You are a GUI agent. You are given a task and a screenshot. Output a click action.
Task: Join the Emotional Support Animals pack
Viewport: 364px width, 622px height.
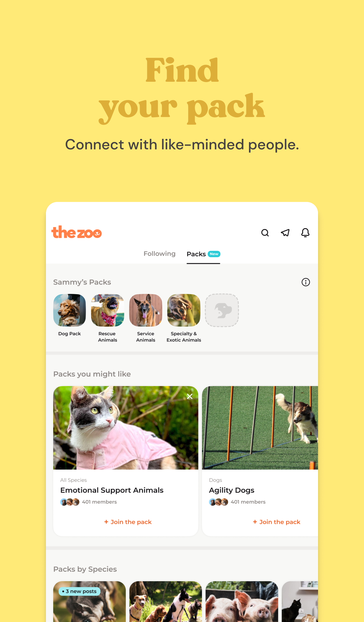coord(128,522)
